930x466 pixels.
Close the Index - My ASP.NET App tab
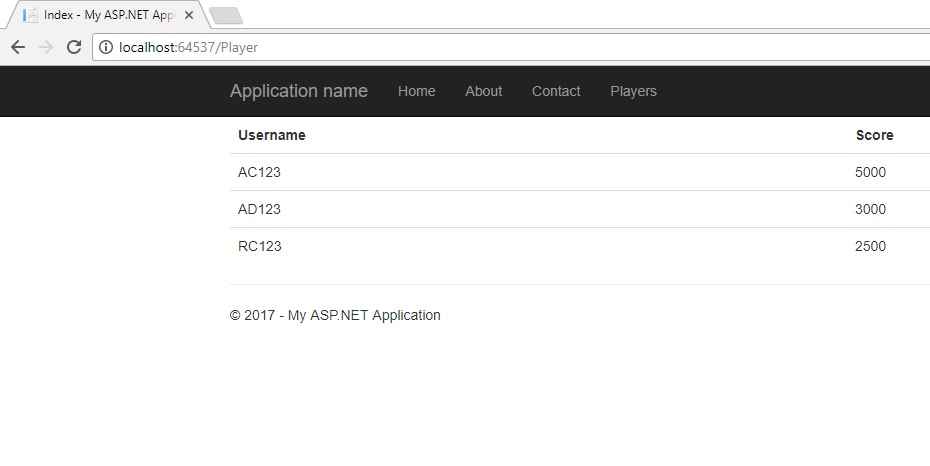[189, 15]
